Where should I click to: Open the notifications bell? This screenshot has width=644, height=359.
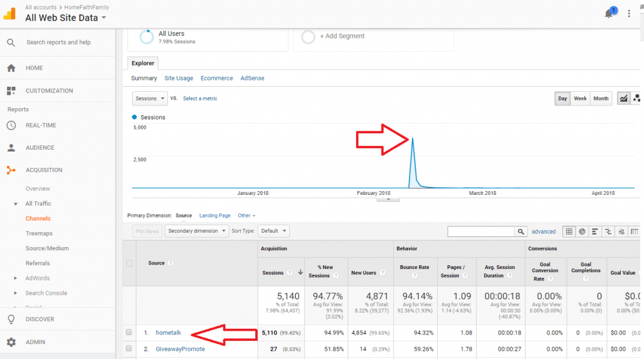609,14
